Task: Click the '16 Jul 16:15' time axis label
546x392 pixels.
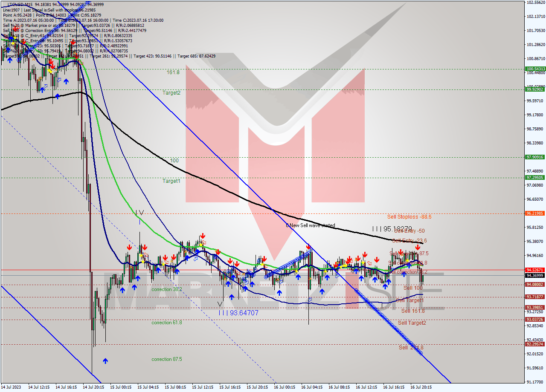Action: pyautogui.click(x=394, y=387)
